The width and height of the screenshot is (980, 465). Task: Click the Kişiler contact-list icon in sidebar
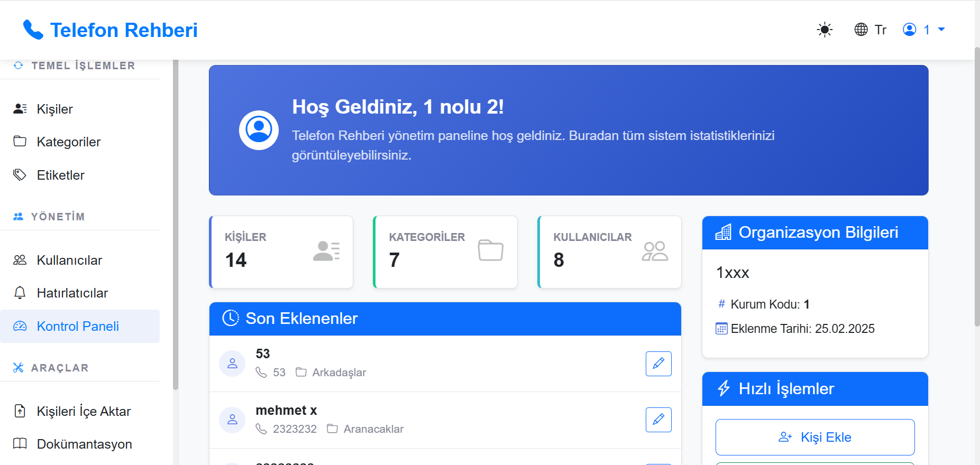[20, 109]
